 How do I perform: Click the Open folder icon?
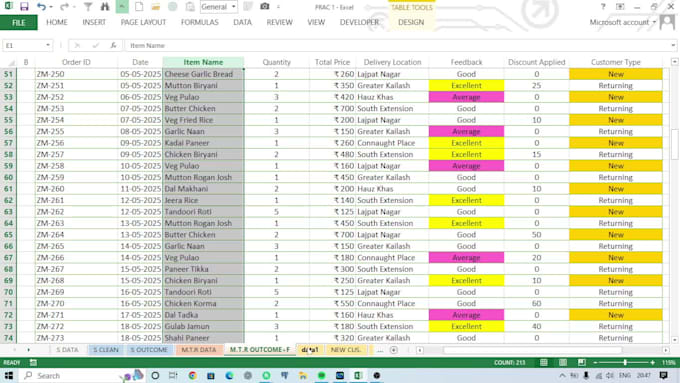156,7
